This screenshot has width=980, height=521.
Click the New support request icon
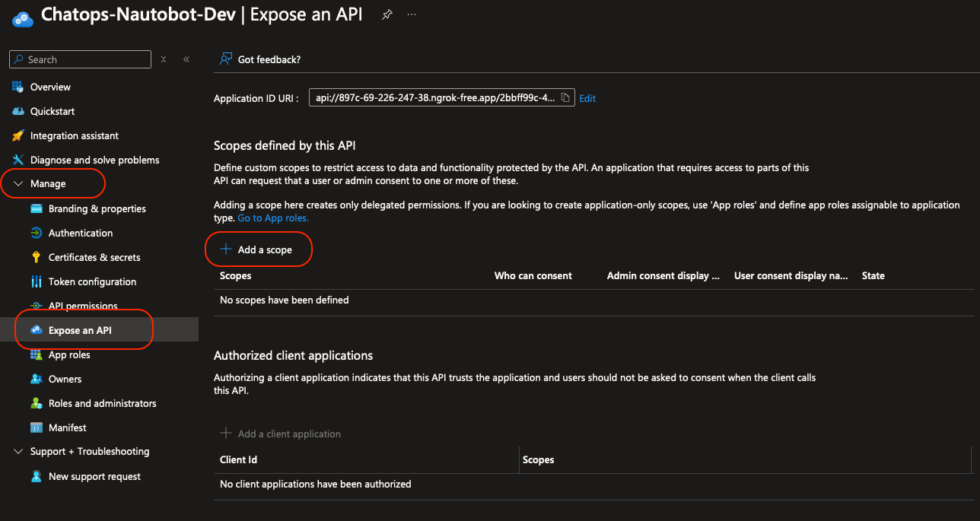[36, 476]
